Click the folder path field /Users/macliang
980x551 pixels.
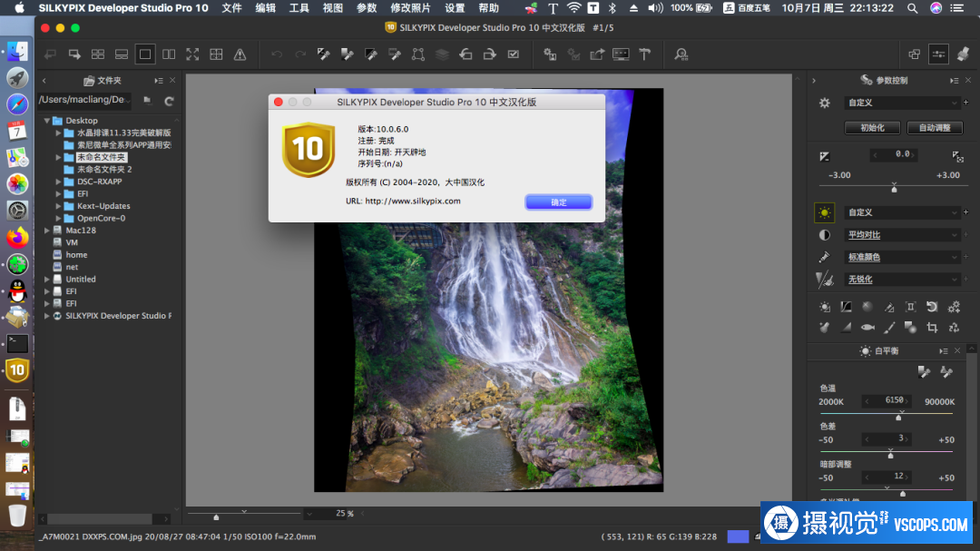click(x=84, y=100)
